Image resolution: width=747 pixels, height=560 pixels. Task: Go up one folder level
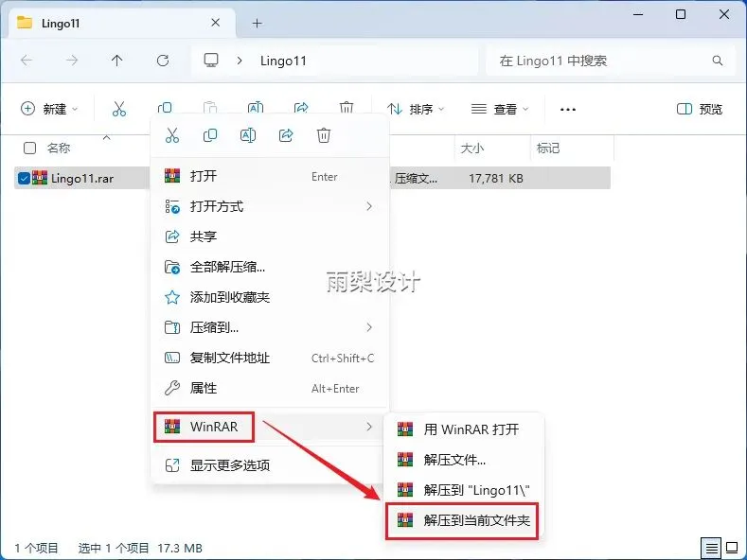point(116,61)
